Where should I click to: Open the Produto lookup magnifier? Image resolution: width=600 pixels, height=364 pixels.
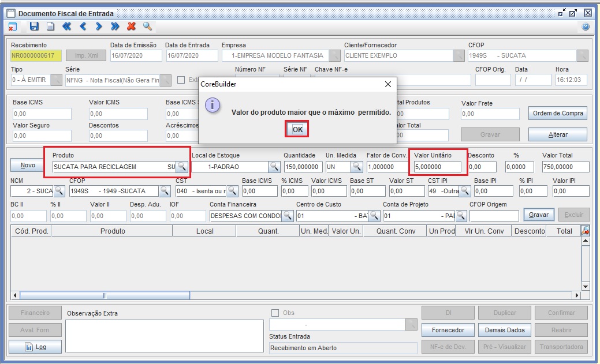(182, 167)
